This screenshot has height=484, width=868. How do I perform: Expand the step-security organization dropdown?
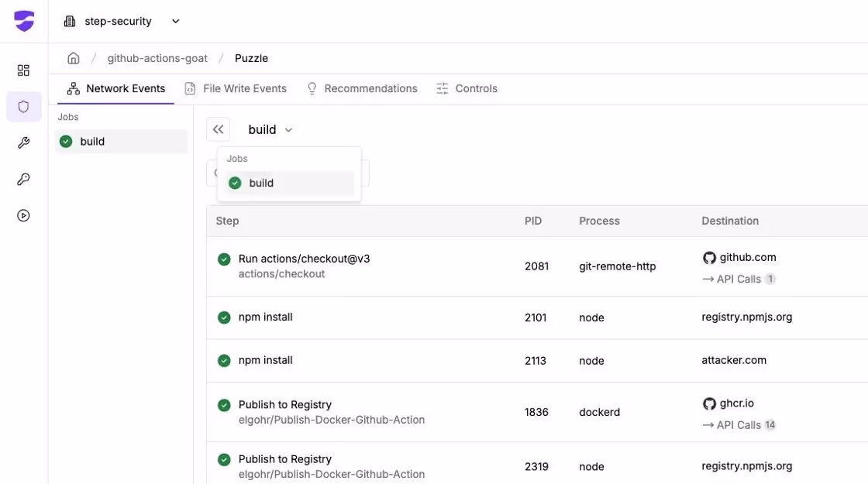tap(175, 21)
